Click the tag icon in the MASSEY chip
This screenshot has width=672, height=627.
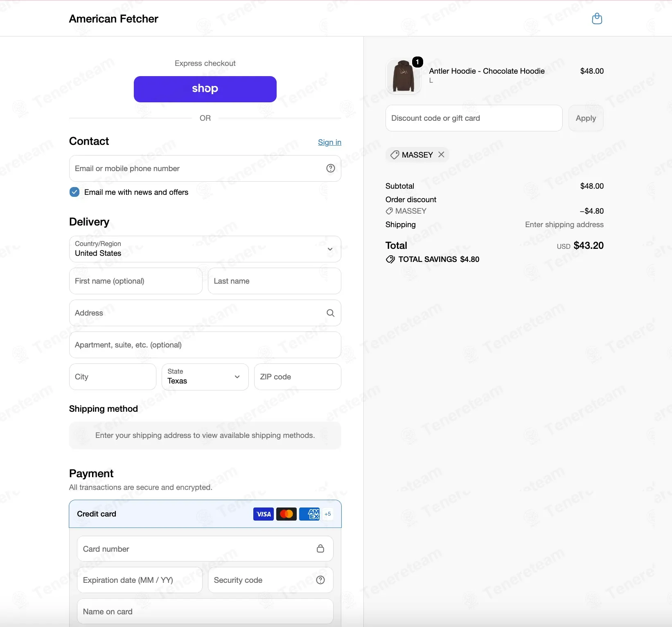(395, 155)
